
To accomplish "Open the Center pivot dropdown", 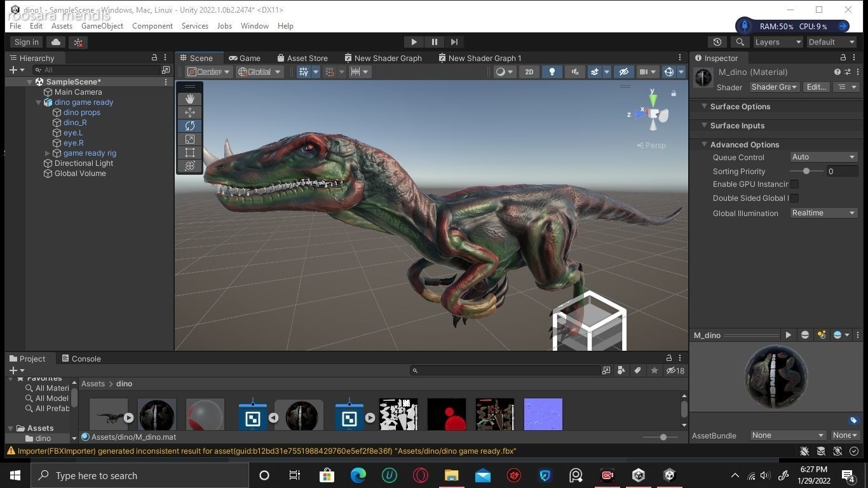I will (208, 72).
